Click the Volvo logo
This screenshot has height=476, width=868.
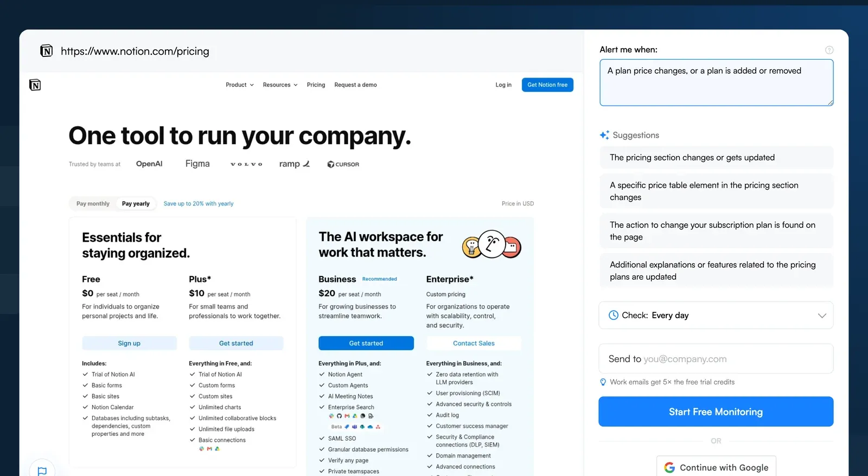point(246,164)
